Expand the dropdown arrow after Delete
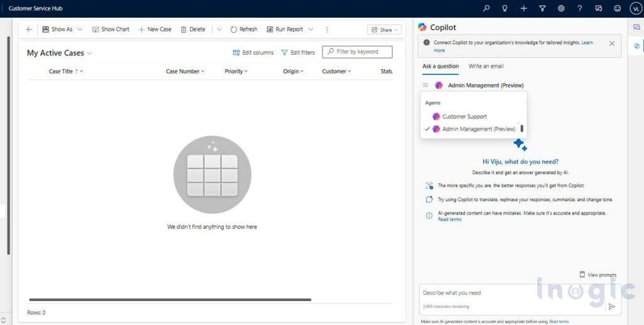The width and height of the screenshot is (644, 325). pyautogui.click(x=219, y=30)
